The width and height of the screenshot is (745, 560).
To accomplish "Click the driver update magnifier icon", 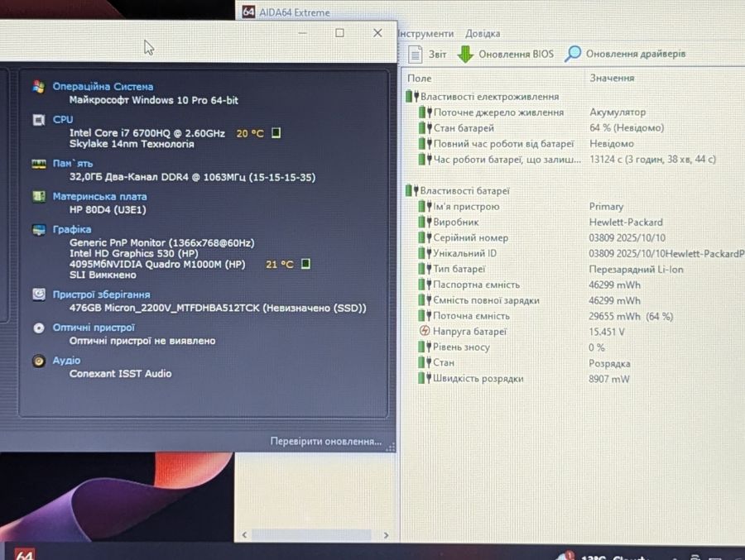I will pos(573,54).
